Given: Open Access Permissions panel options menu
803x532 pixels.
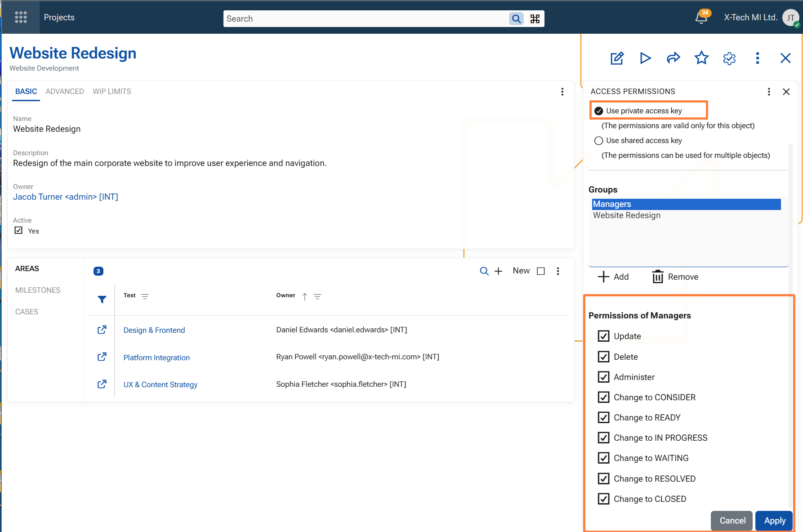Looking at the screenshot, I should pos(769,92).
